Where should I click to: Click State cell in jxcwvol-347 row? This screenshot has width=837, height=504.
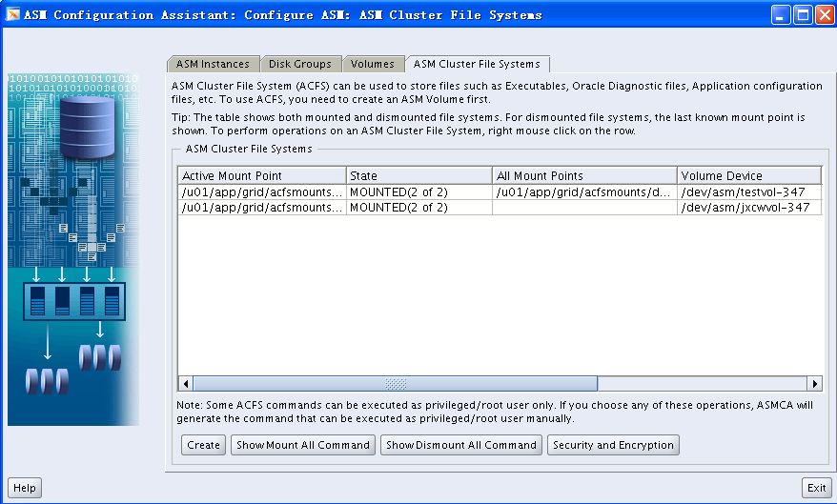[419, 208]
